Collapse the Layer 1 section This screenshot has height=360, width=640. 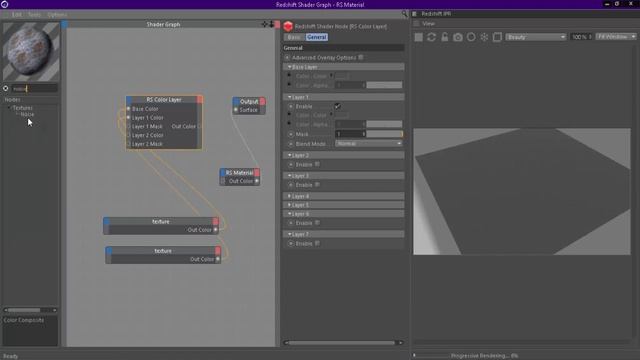[x=289, y=97]
